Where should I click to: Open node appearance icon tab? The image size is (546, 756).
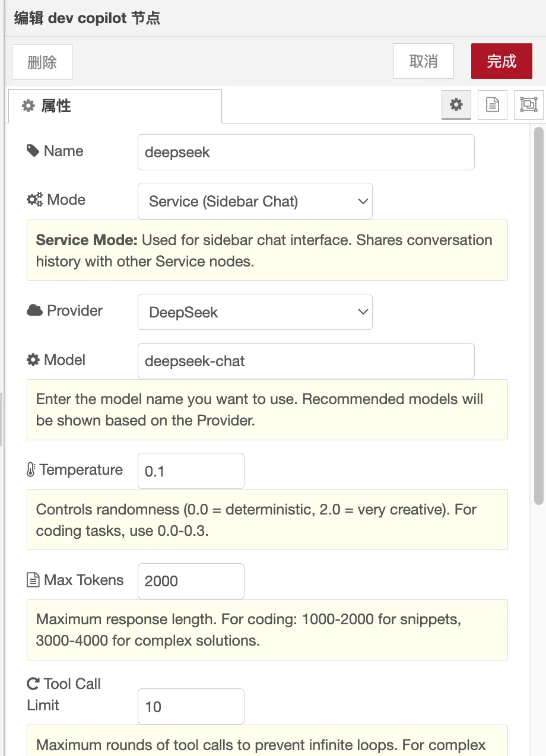[x=528, y=105]
